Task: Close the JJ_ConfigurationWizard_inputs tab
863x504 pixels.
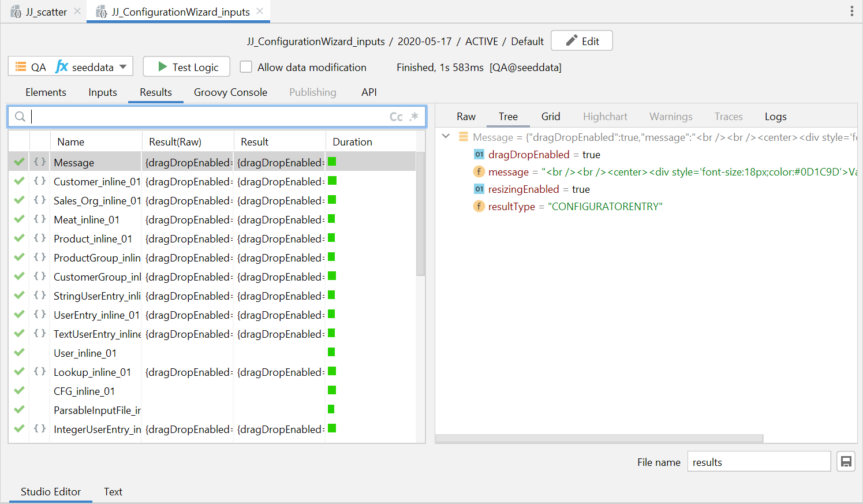Action: point(260,12)
